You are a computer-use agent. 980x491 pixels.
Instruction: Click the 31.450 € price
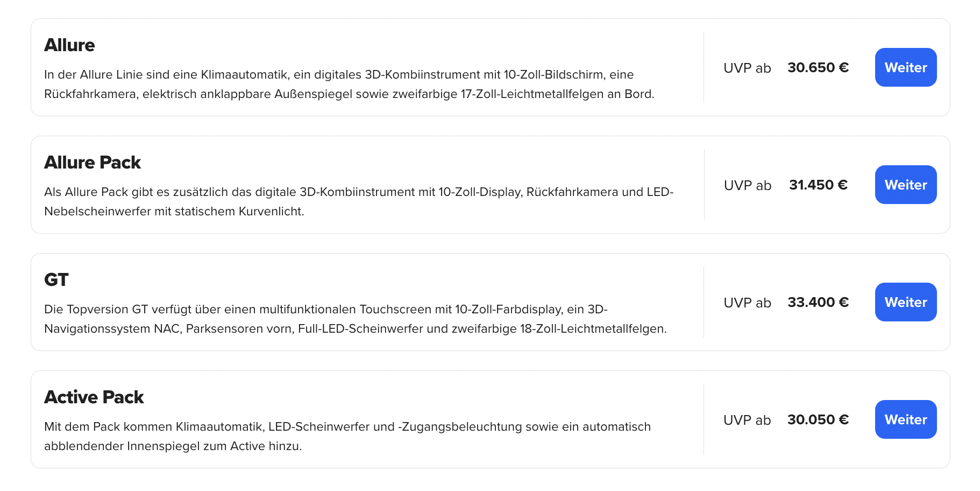(x=818, y=185)
